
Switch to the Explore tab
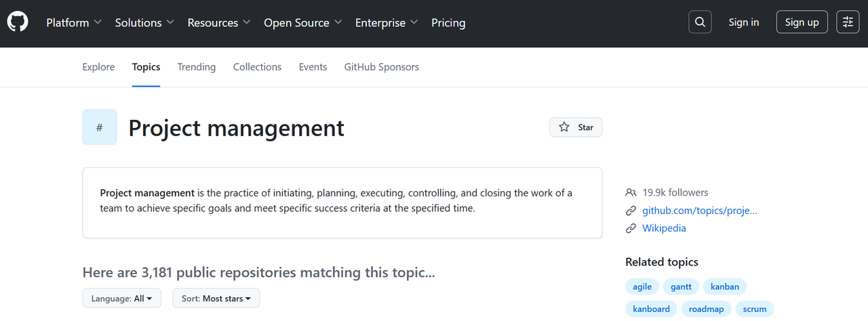pyautogui.click(x=98, y=67)
